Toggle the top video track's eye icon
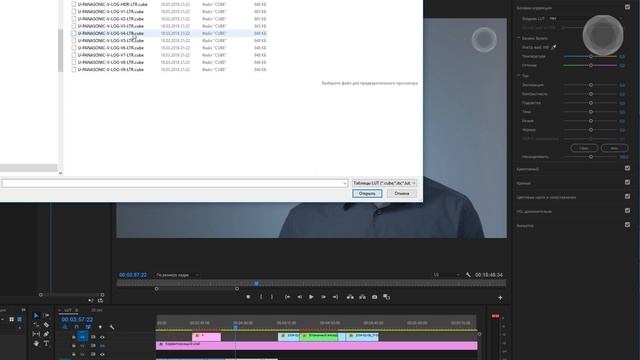 [102, 337]
